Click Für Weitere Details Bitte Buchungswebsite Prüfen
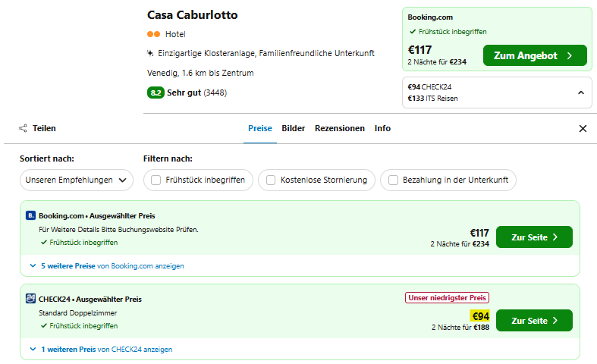 [118, 230]
